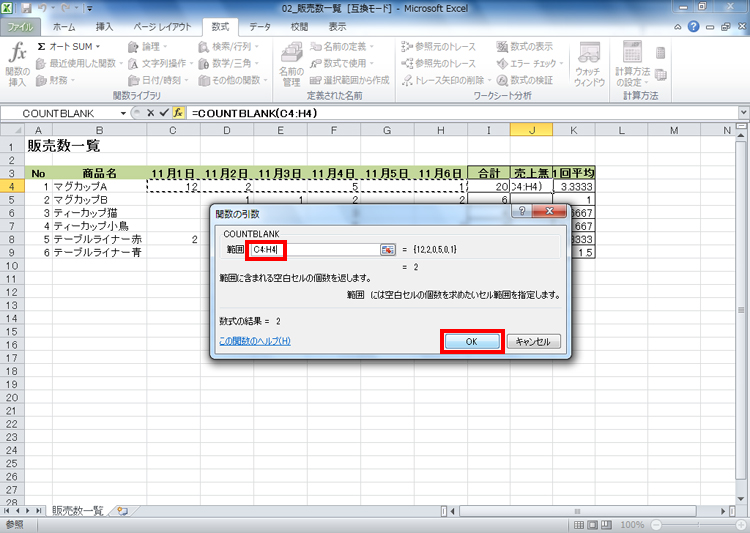Click the insert new worksheet tab icon

[x=122, y=511]
